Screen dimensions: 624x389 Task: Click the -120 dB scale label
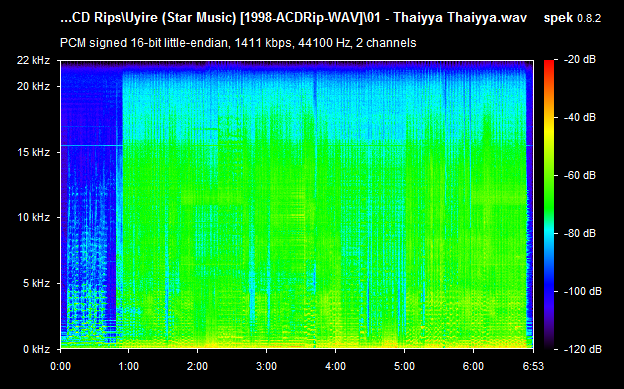583,350
